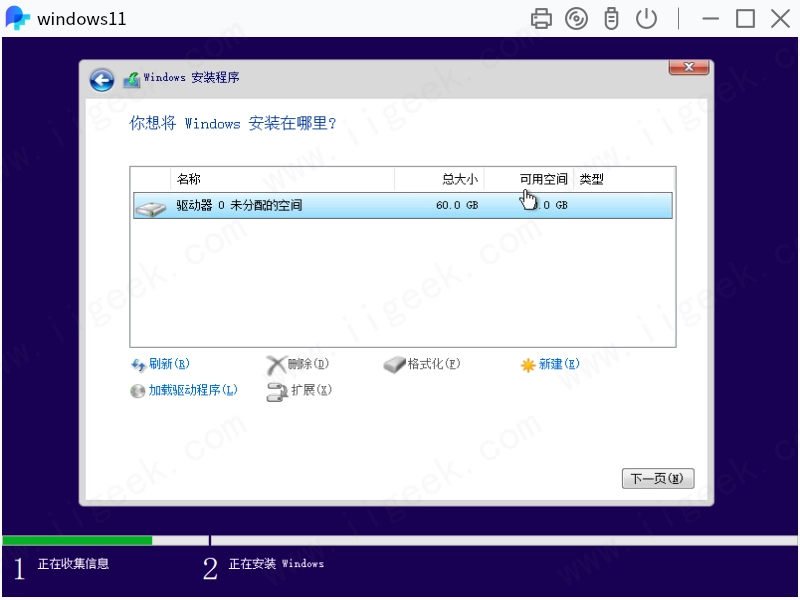800x600 pixels.
Task: Click the back arrow in the setup window
Action: point(101,80)
